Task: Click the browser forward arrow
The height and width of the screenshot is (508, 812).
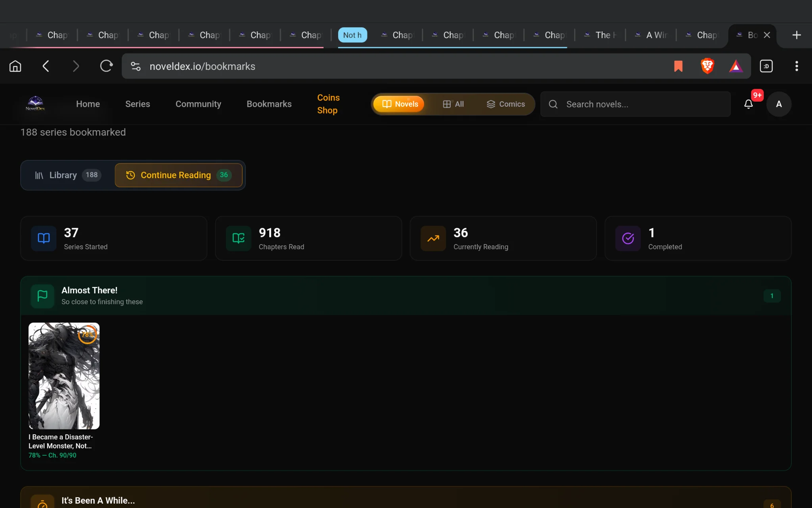Action: pos(76,66)
